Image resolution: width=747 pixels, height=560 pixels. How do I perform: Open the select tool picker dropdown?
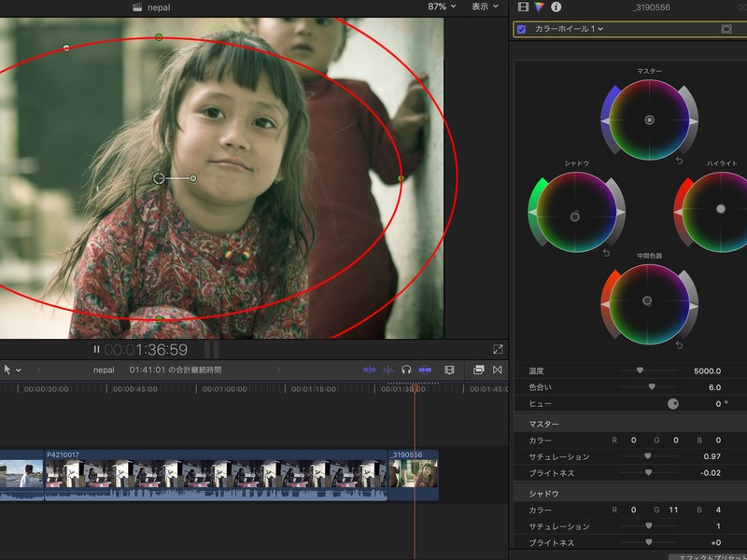point(12,370)
